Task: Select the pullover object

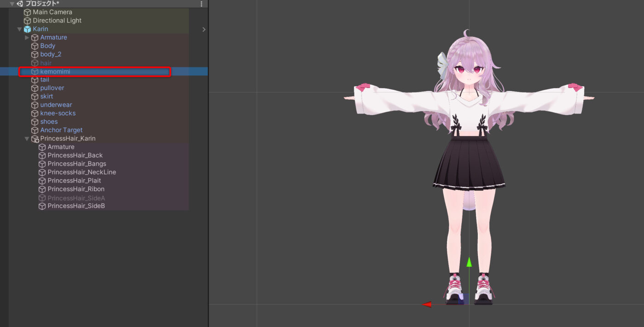Action: 52,88
